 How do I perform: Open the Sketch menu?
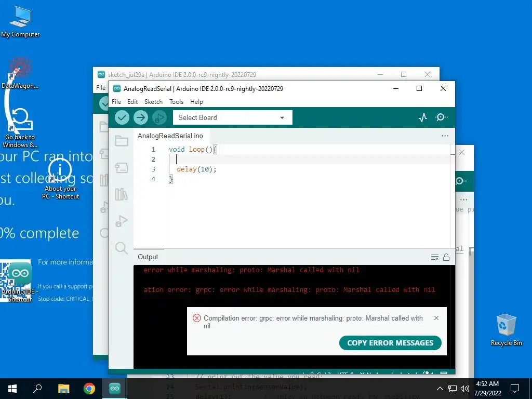[x=153, y=102]
